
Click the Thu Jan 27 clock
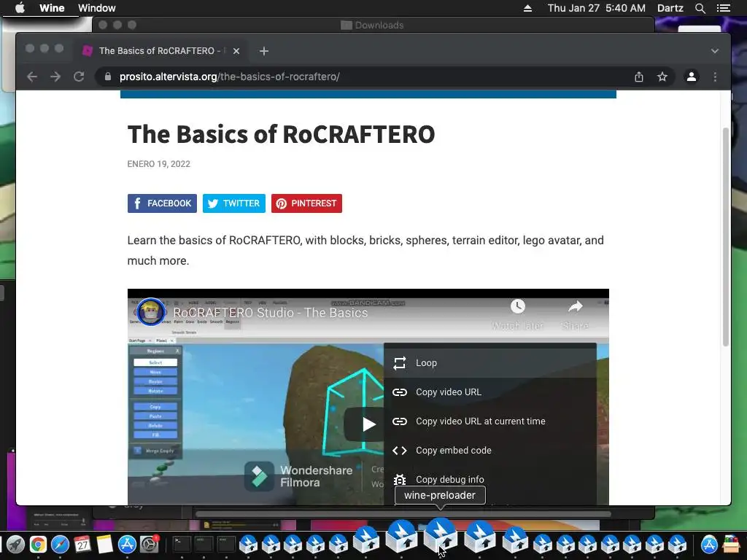click(x=597, y=8)
